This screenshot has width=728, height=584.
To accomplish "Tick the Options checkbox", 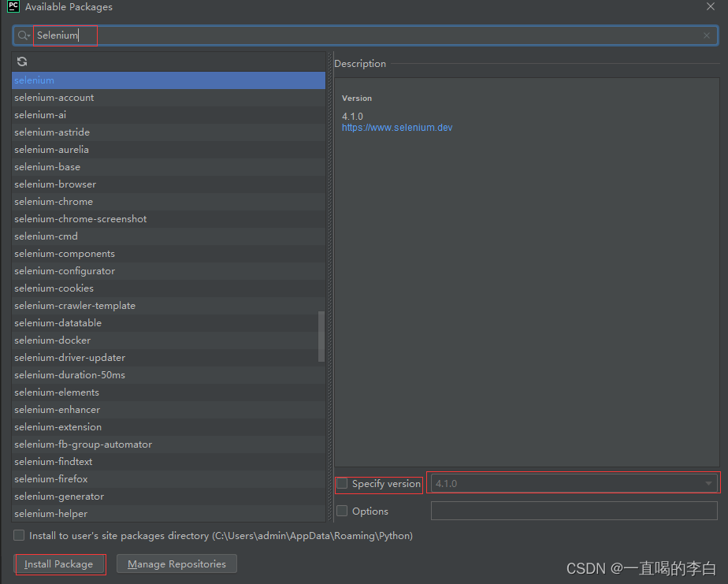I will tap(342, 511).
